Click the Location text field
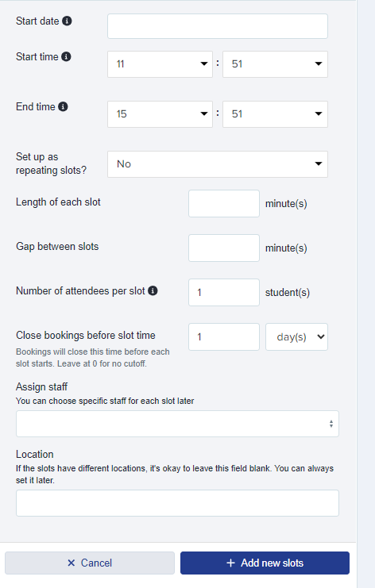This screenshot has width=375, height=588. (177, 503)
